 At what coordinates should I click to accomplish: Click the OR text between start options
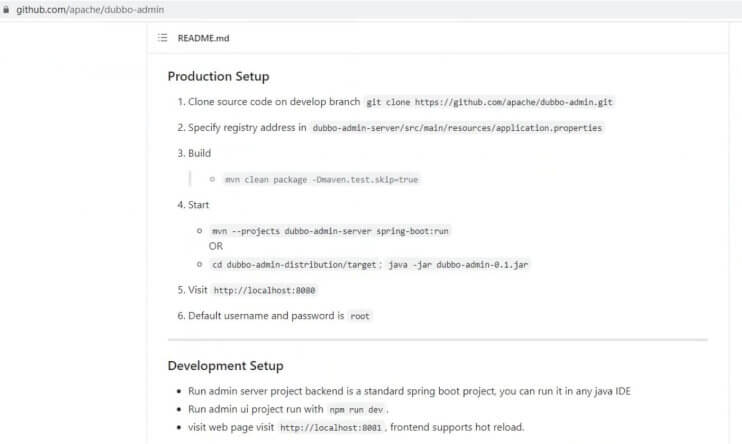(x=216, y=246)
